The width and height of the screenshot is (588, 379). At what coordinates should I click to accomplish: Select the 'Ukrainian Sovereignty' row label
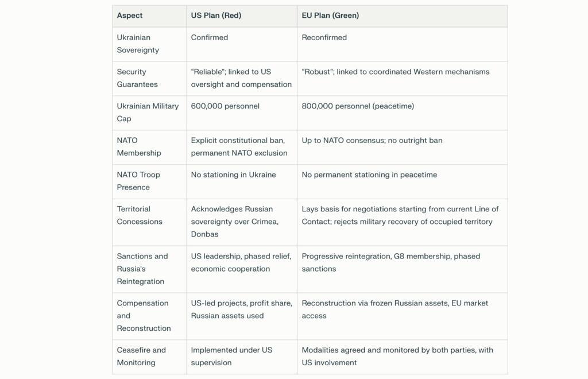pos(138,44)
